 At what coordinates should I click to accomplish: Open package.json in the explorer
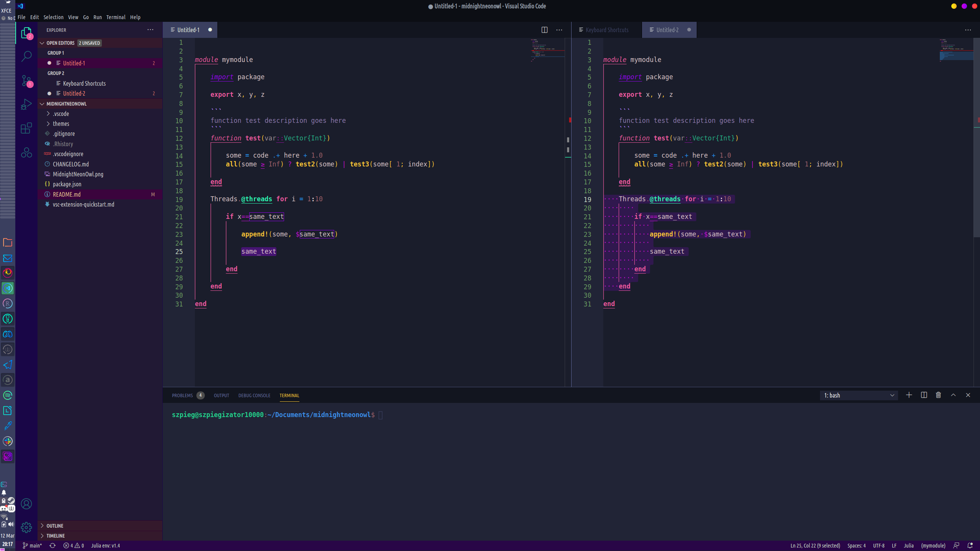click(x=100, y=184)
